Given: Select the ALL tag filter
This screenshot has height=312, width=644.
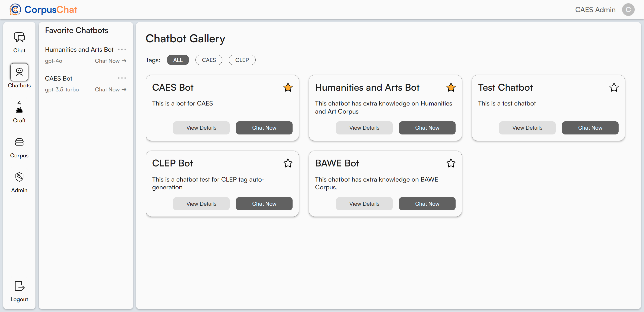Looking at the screenshot, I should point(178,60).
